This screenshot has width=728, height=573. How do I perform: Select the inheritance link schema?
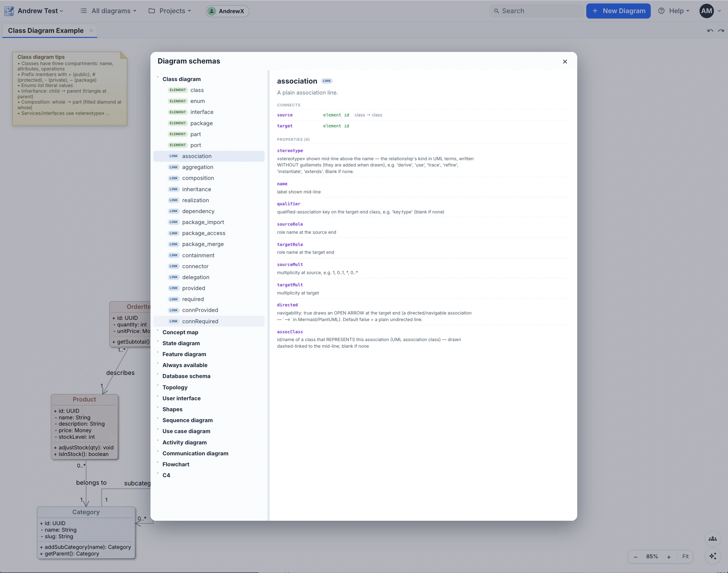tap(209, 189)
